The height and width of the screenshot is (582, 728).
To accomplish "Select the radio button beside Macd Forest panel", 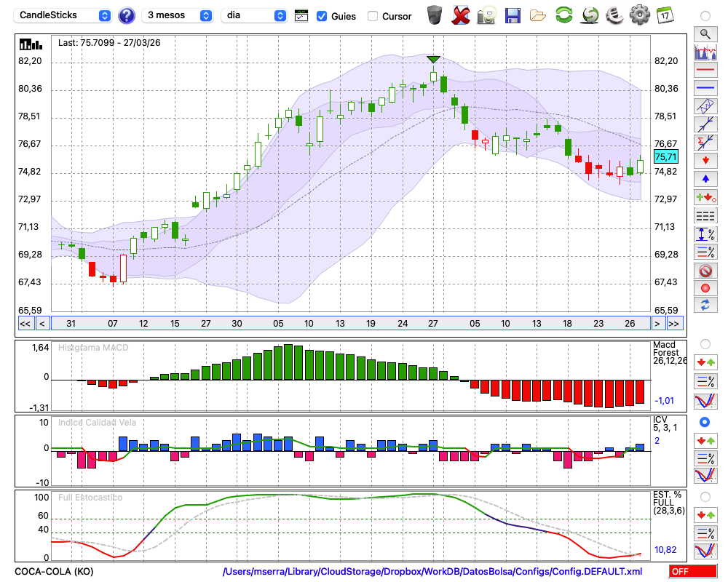I will (x=704, y=343).
